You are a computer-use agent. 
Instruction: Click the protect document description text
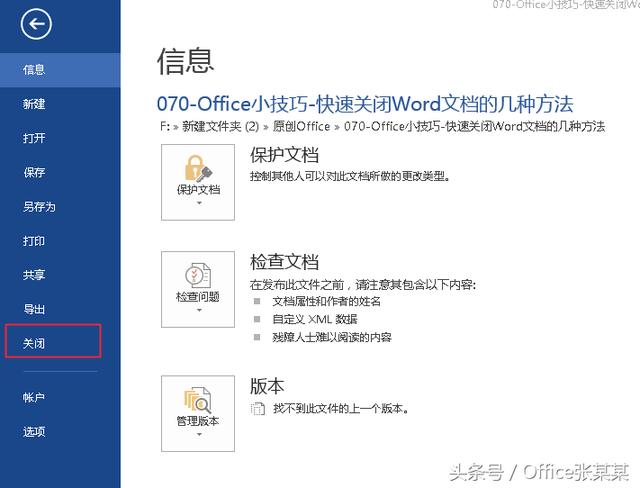point(350,177)
